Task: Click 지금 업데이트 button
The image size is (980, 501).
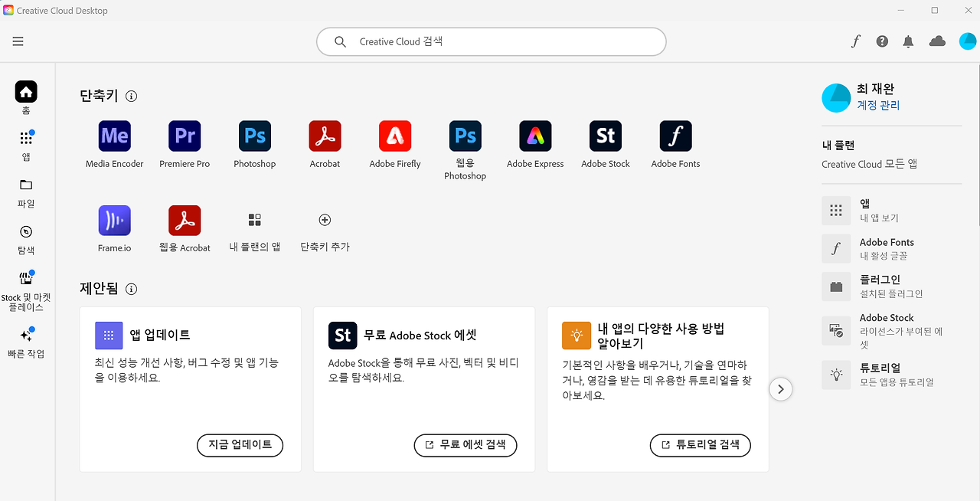Action: (240, 445)
